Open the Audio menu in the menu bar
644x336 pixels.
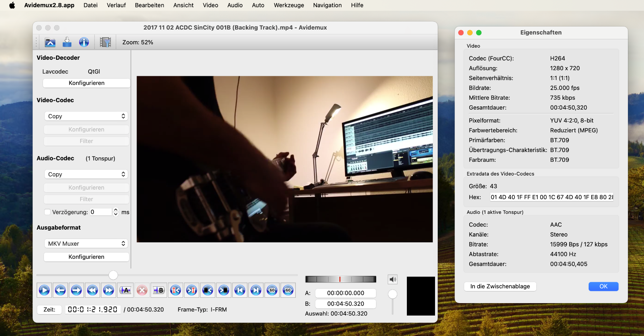(x=235, y=5)
